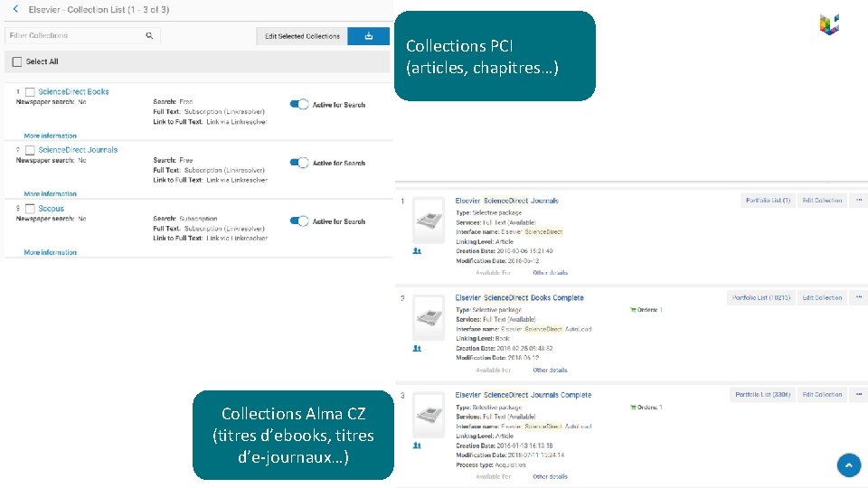Viewport: 868px width, 488px height.
Task: Toggle Active for Search for ScienceDirect Journals
Action: (x=299, y=163)
